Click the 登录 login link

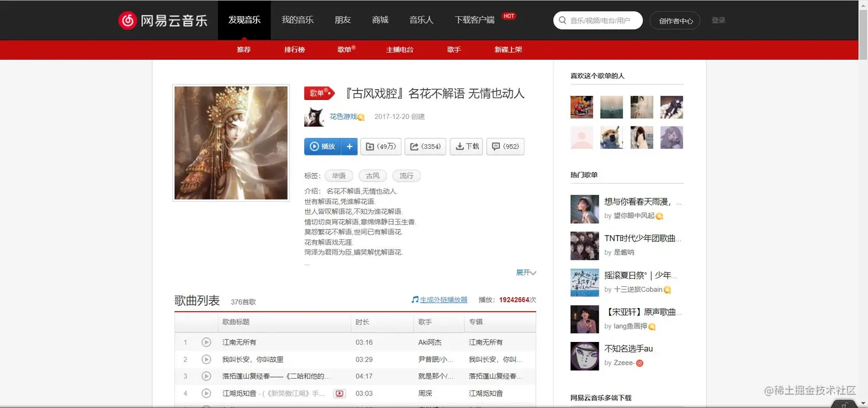(x=718, y=20)
